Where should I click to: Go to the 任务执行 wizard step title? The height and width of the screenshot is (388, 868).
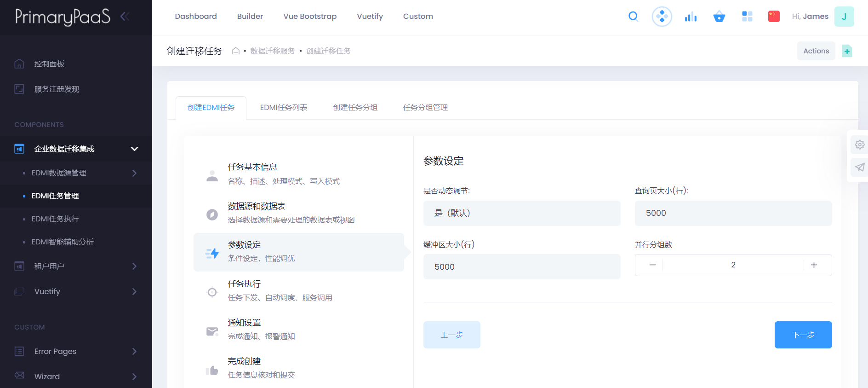tap(244, 284)
